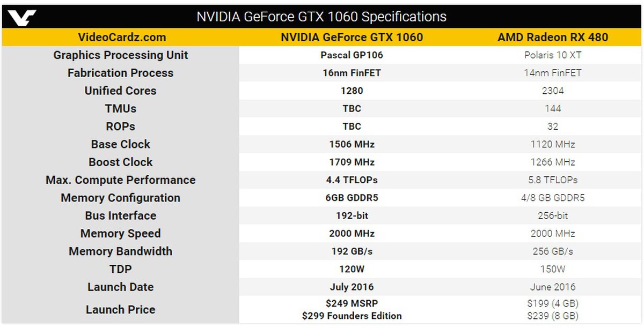Click the $299 Founders Edition price text
This screenshot has height=328, width=644.
(x=352, y=316)
